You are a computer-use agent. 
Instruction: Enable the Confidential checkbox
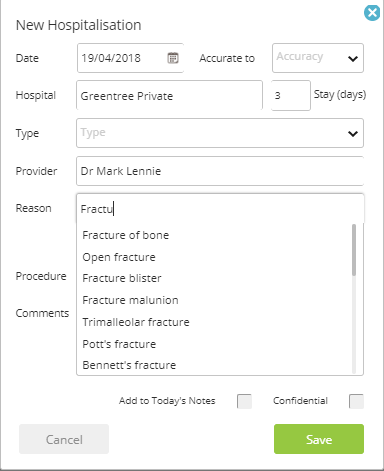(356, 401)
